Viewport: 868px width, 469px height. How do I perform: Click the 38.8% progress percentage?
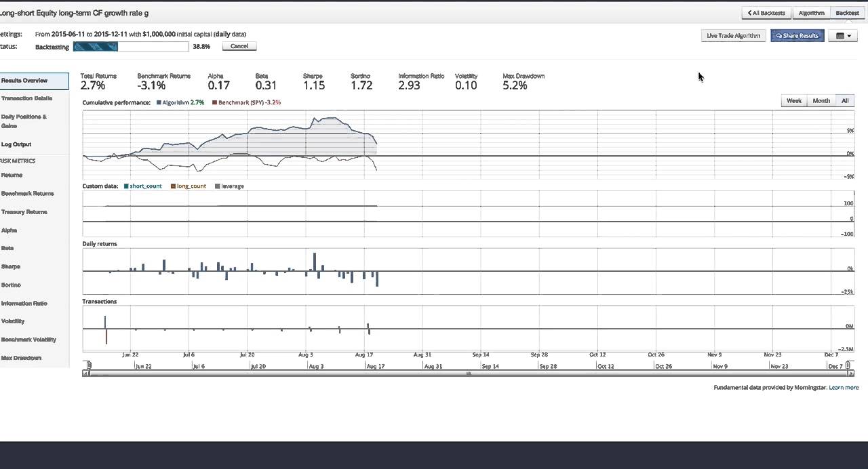[x=201, y=47]
